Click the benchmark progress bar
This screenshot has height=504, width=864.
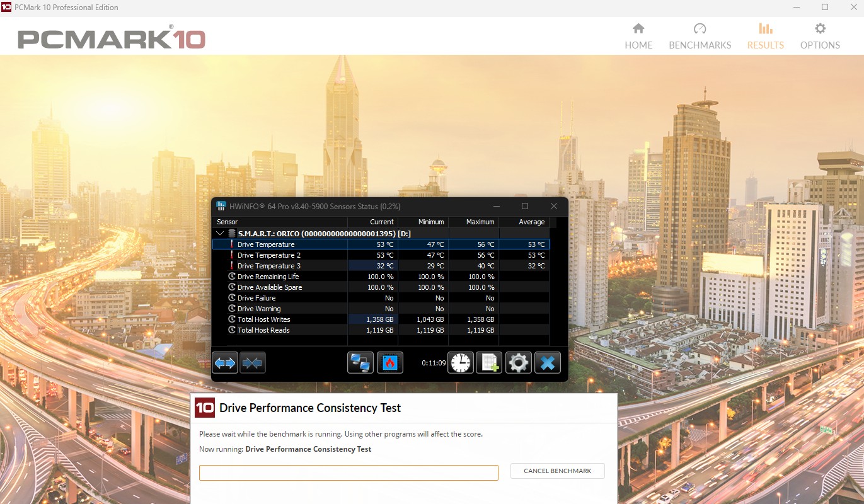348,472
